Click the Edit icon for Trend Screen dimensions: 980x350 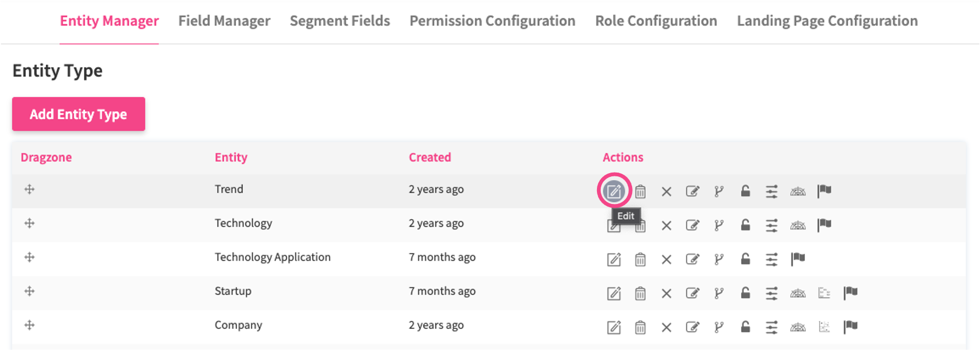(x=614, y=191)
